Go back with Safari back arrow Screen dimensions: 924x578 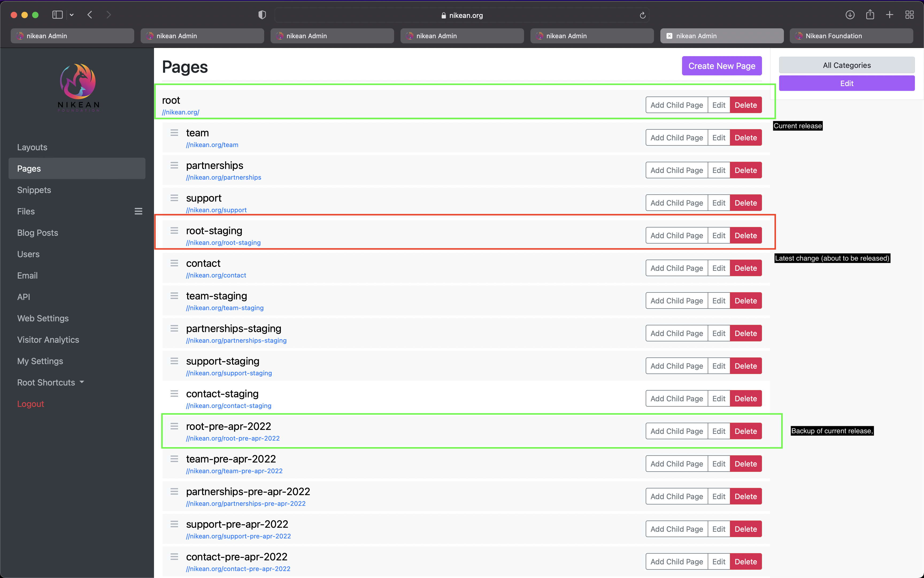click(x=90, y=15)
